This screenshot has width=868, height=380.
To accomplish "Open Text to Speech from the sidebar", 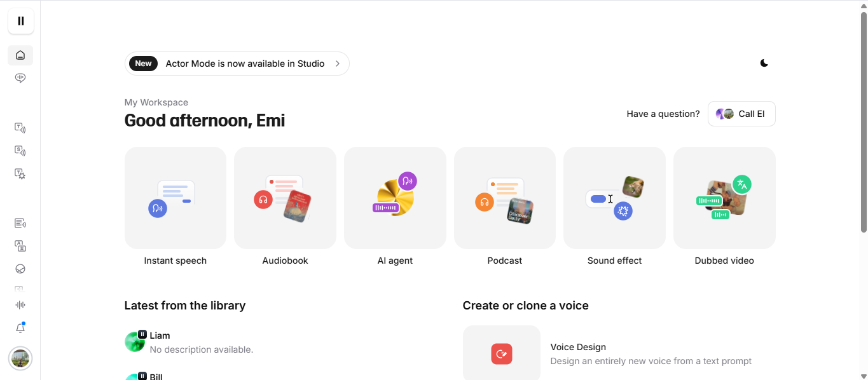I will pyautogui.click(x=20, y=128).
